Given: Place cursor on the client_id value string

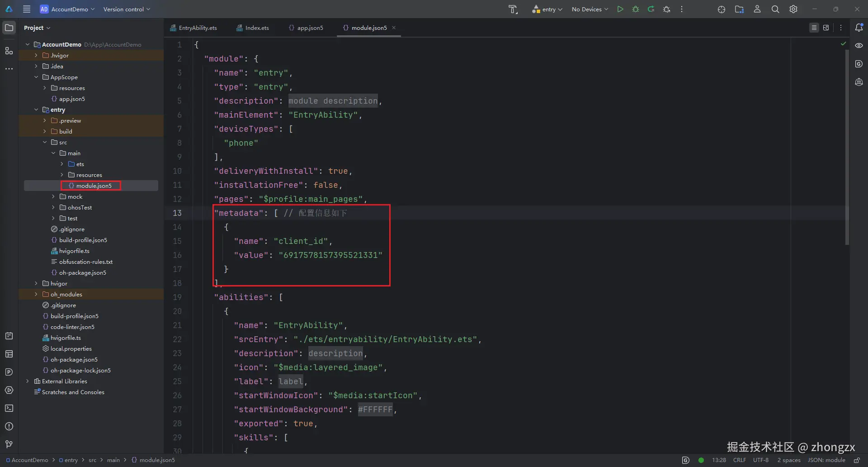Looking at the screenshot, I should [330, 255].
